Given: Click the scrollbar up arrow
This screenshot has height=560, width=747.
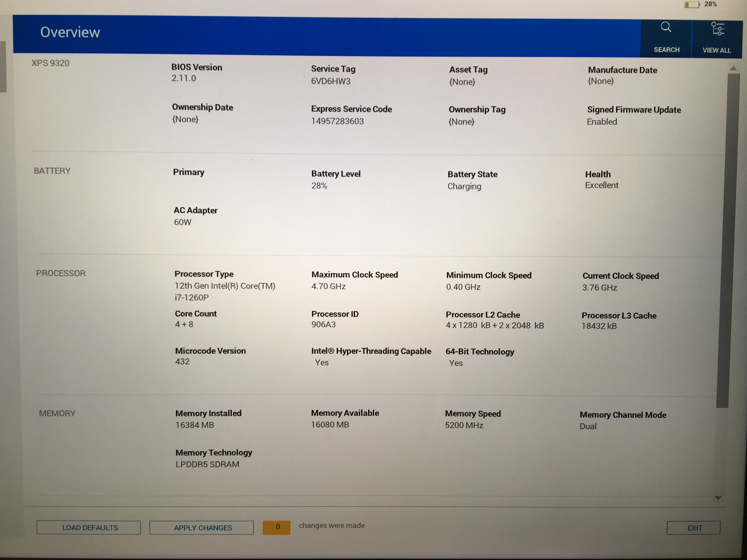Looking at the screenshot, I should 733,68.
